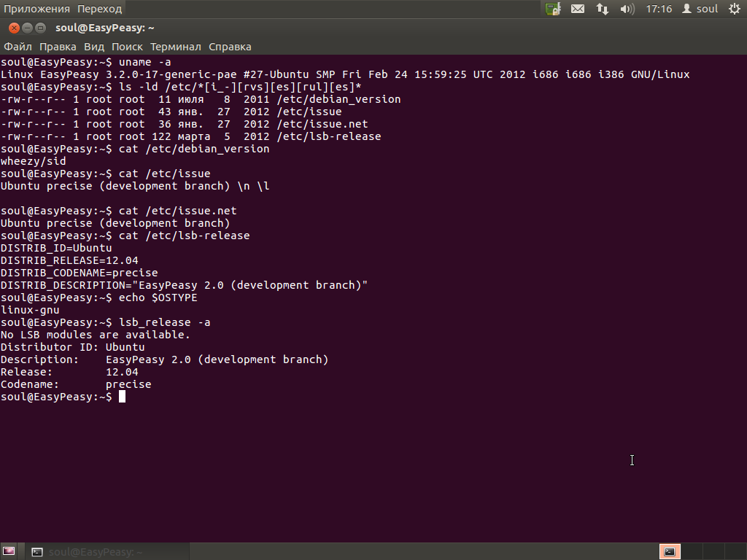This screenshot has height=560, width=747.
Task: Open the soul user menu
Action: pos(700,9)
